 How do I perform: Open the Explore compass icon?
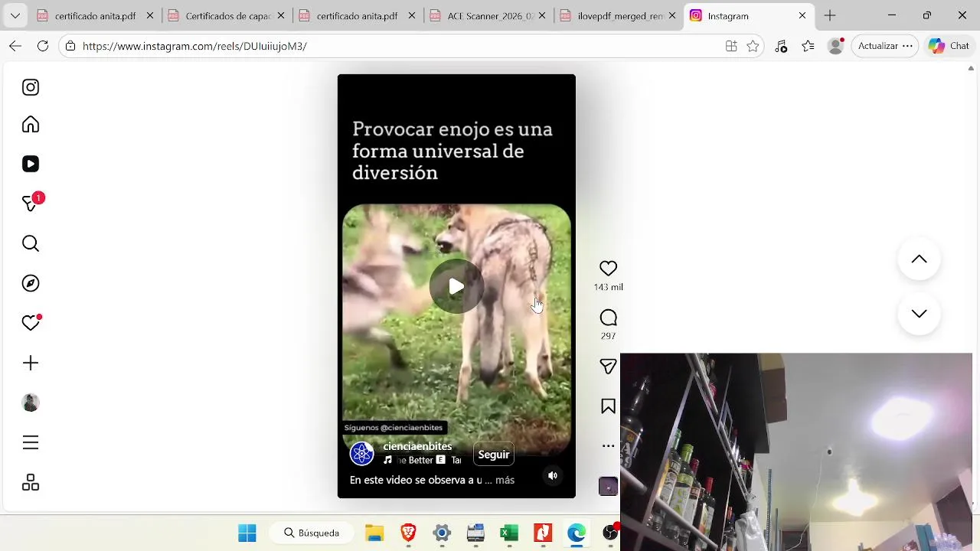31,283
